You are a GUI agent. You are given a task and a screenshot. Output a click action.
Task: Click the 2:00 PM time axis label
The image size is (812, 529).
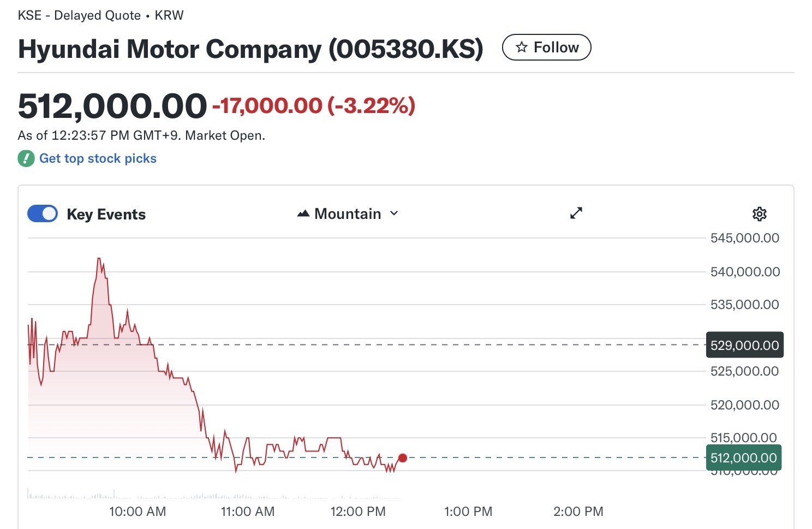[578, 512]
